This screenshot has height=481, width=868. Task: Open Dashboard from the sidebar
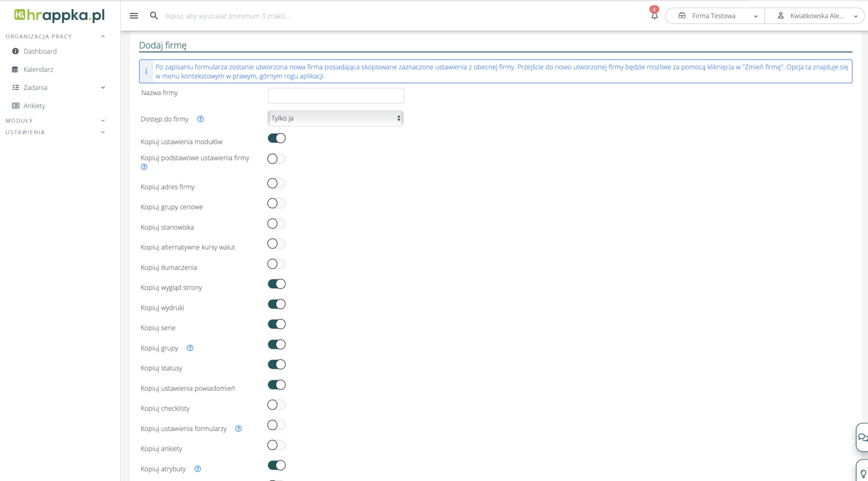[40, 51]
